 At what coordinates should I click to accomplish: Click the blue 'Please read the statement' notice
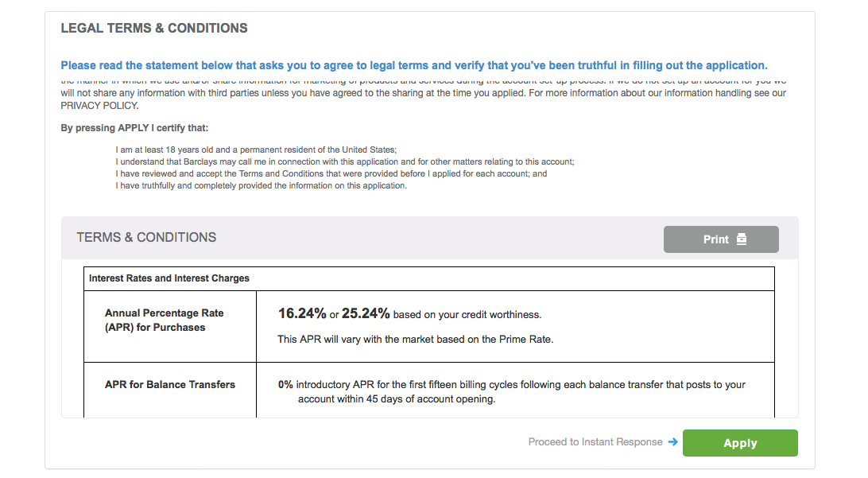coord(414,65)
